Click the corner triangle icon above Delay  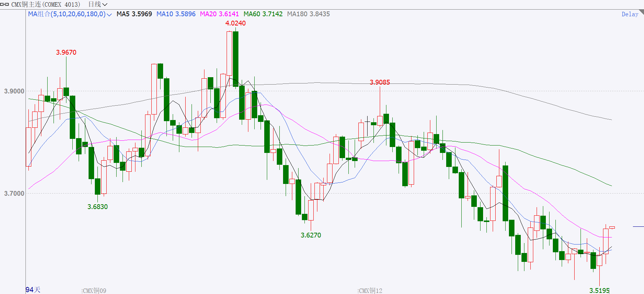pos(641,12)
